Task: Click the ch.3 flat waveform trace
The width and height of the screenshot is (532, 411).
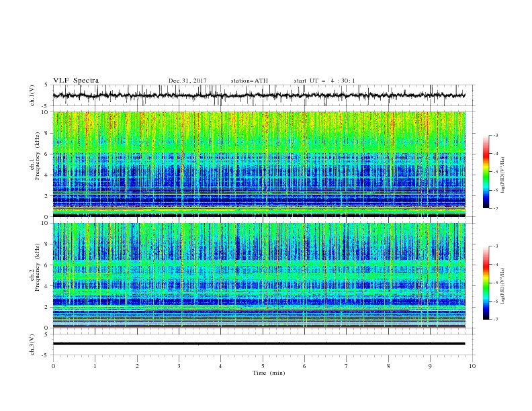Action: click(x=259, y=344)
